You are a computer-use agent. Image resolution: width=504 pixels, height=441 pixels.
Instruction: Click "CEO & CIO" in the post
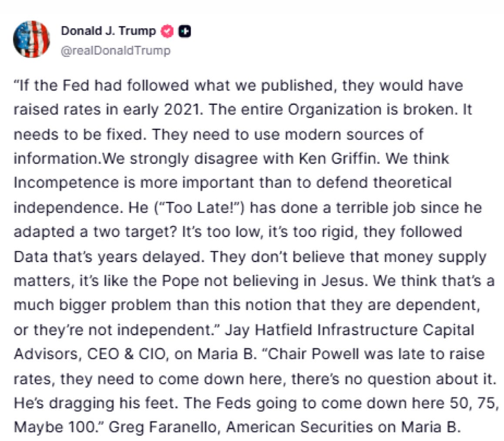coord(128,354)
